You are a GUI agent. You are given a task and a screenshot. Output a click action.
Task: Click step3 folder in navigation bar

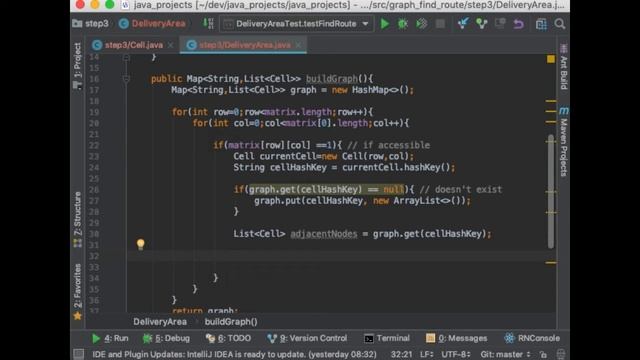(91, 24)
